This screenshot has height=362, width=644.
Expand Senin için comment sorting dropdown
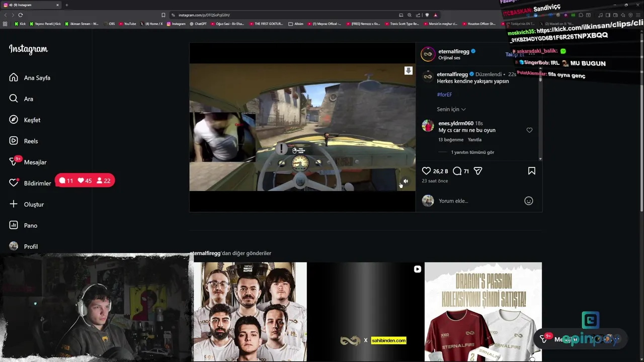451,109
